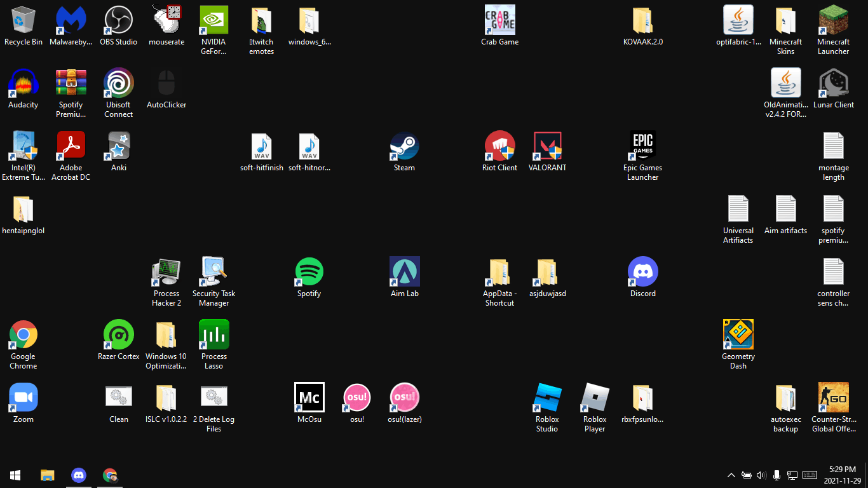Click the soft-hitnormal WAV file icon
Viewport: 868px width, 488px height.
309,146
